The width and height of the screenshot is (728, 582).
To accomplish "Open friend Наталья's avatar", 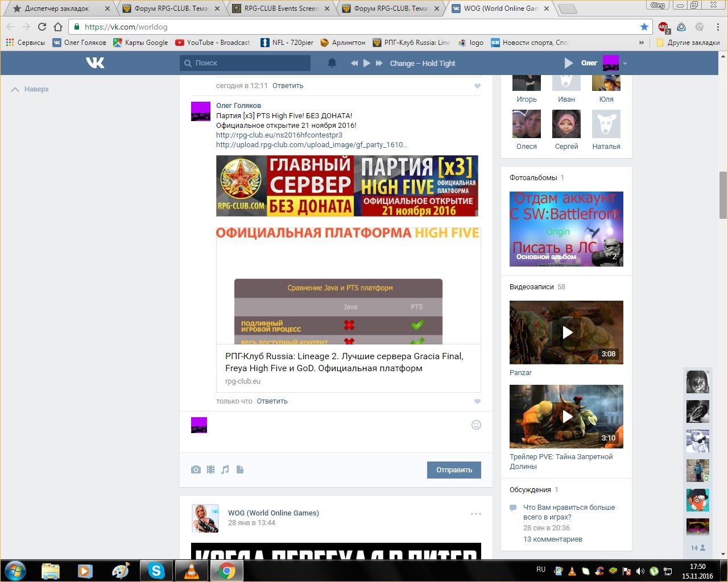I will [606, 124].
